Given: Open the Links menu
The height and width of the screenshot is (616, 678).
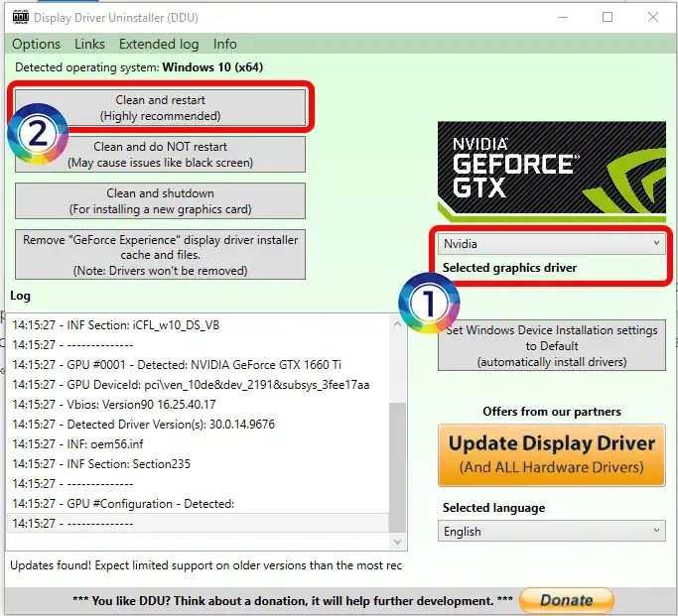Looking at the screenshot, I should click(x=89, y=44).
